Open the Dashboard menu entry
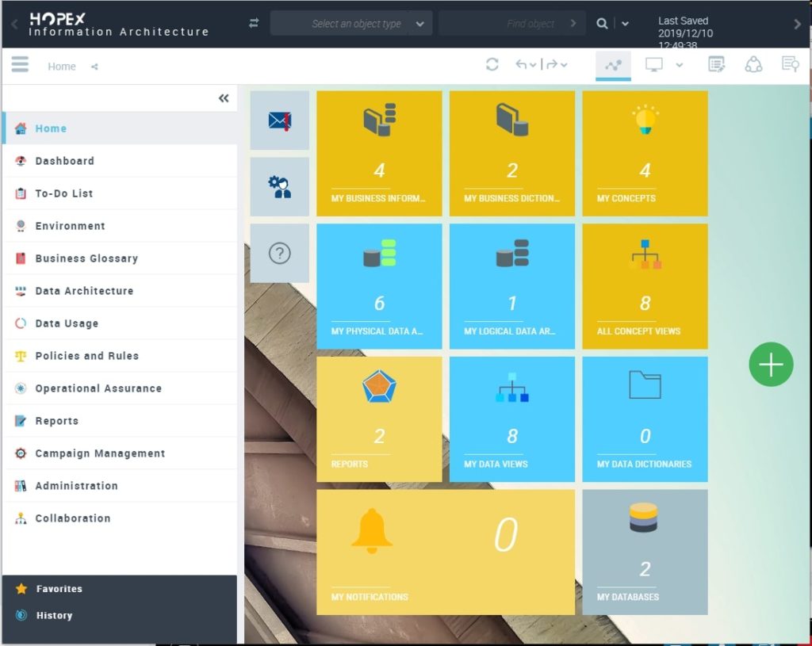 click(x=65, y=161)
